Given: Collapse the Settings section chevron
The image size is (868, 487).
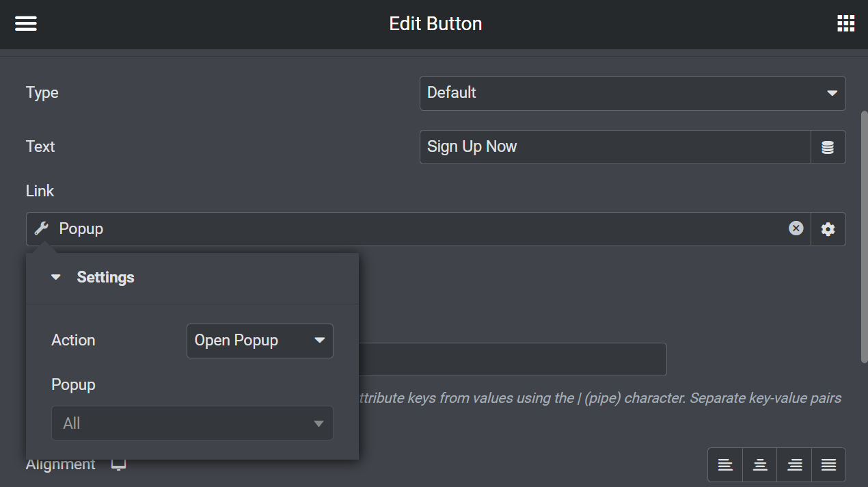Looking at the screenshot, I should click(55, 277).
